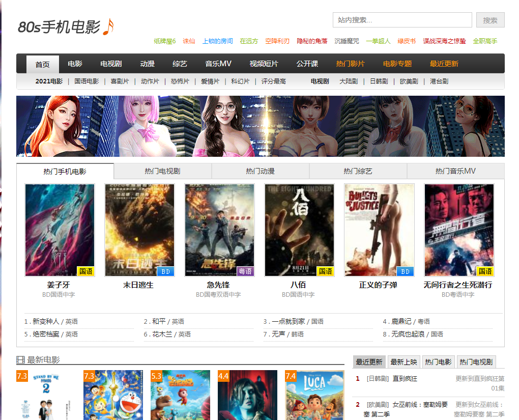The width and height of the screenshot is (519, 420).
Task: Click the 80s手机电影 site logo
Action: (66, 27)
